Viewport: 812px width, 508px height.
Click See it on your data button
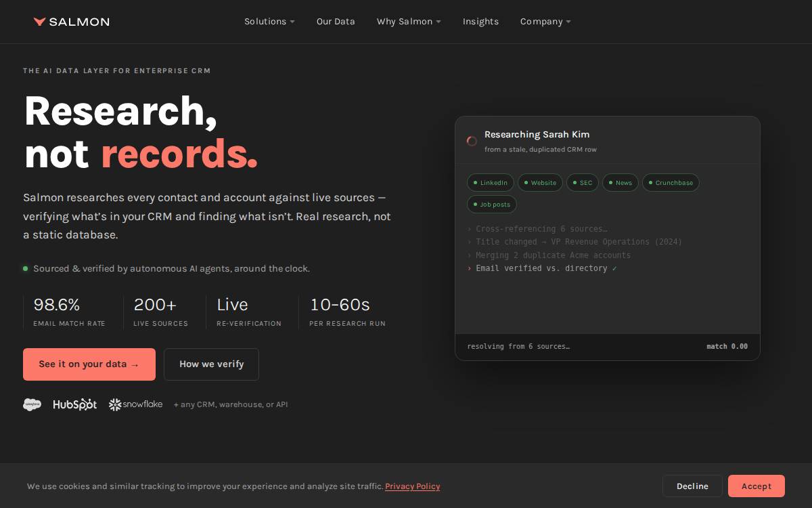coord(89,364)
